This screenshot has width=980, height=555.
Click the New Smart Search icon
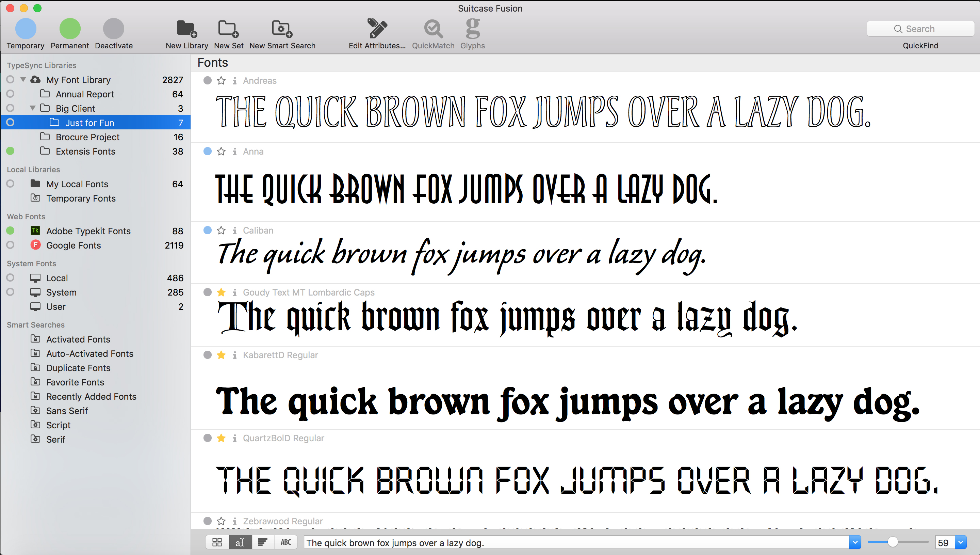282,29
